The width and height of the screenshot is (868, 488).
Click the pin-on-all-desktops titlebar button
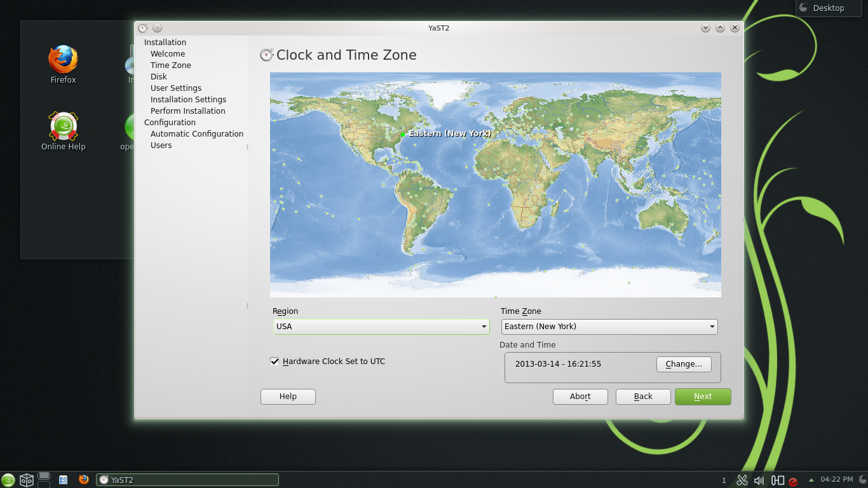pyautogui.click(x=157, y=28)
